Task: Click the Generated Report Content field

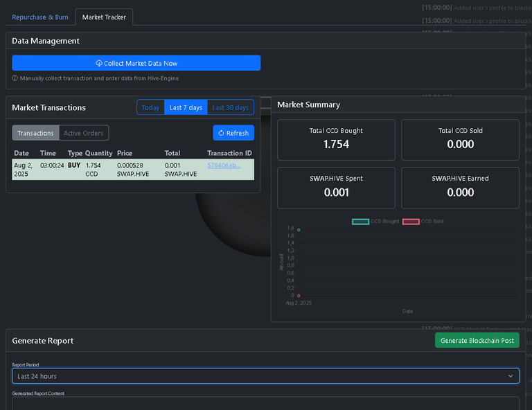Action: click(x=266, y=404)
